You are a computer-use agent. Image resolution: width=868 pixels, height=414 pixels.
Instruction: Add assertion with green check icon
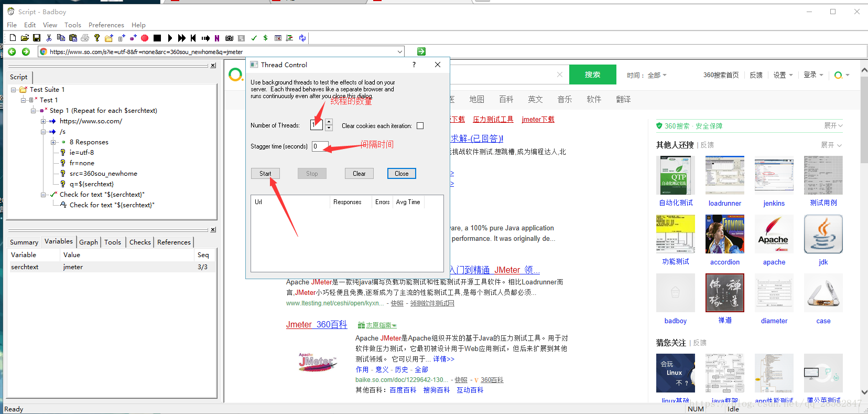tap(254, 38)
